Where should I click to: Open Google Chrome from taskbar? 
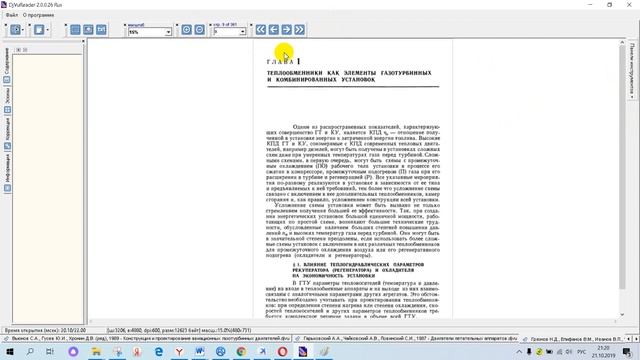[241, 351]
